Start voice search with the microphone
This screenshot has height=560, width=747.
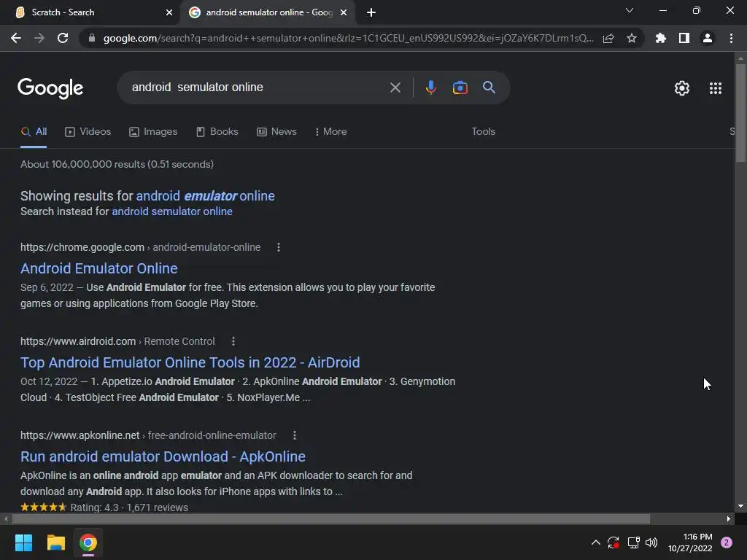tap(430, 87)
